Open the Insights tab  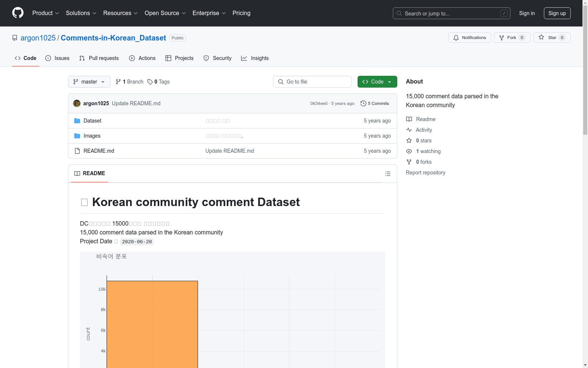(255, 58)
